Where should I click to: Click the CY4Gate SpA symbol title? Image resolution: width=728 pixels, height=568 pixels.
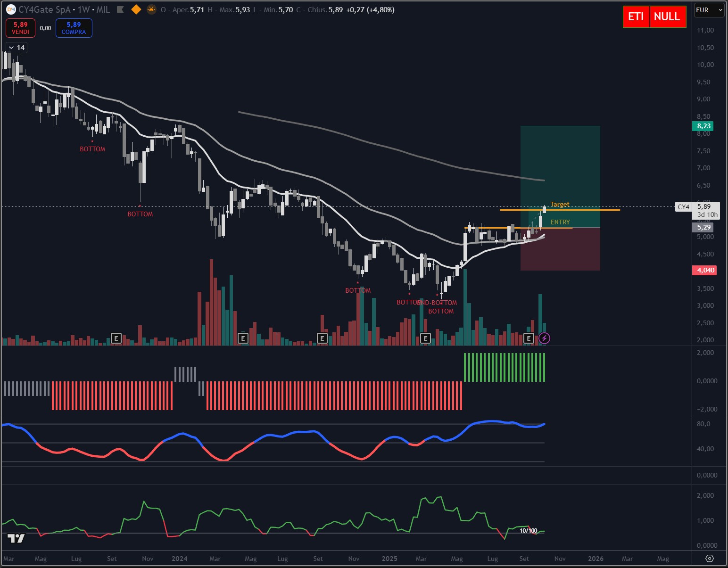click(44, 9)
